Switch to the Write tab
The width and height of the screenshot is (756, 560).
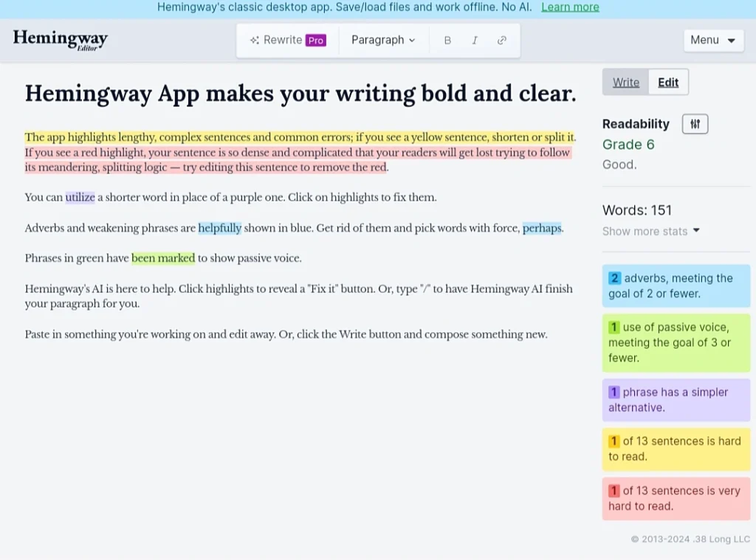click(626, 83)
